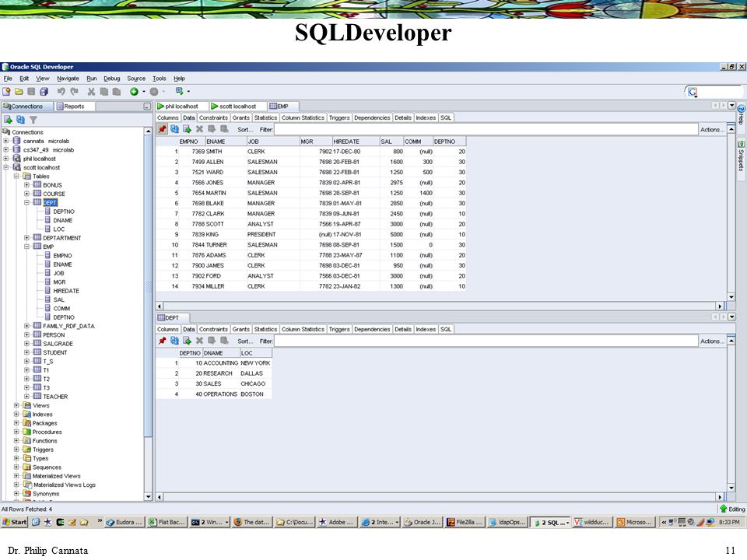
Task: Click the Freeze View pin in DEPT pane
Action: tap(163, 341)
